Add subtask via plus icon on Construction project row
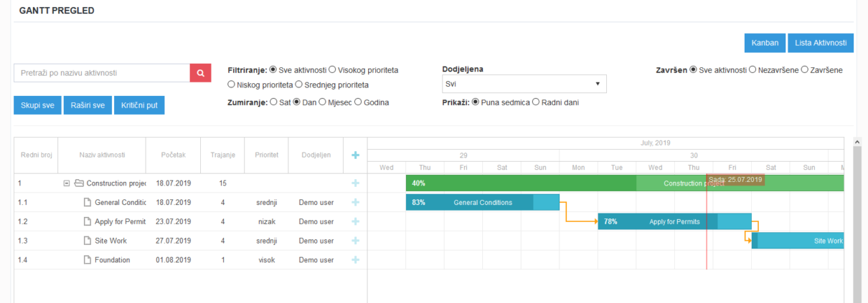 [x=355, y=183]
